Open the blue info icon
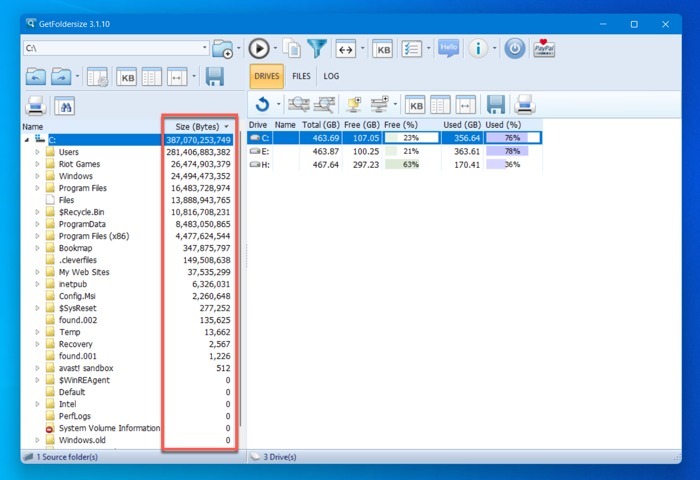700x480 pixels. 478,49
